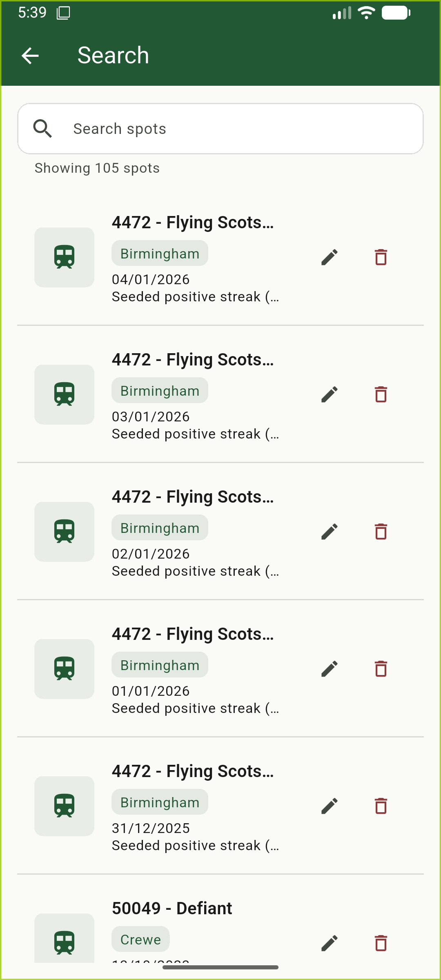This screenshot has height=980, width=441.
Task: Open the train thumbnail for 04/01/2026 spot
Action: 64,257
